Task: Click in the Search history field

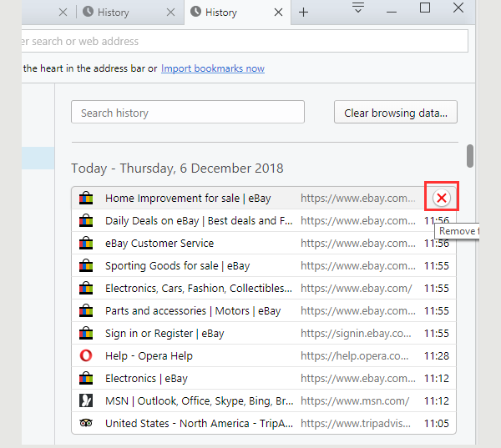Action: [188, 112]
